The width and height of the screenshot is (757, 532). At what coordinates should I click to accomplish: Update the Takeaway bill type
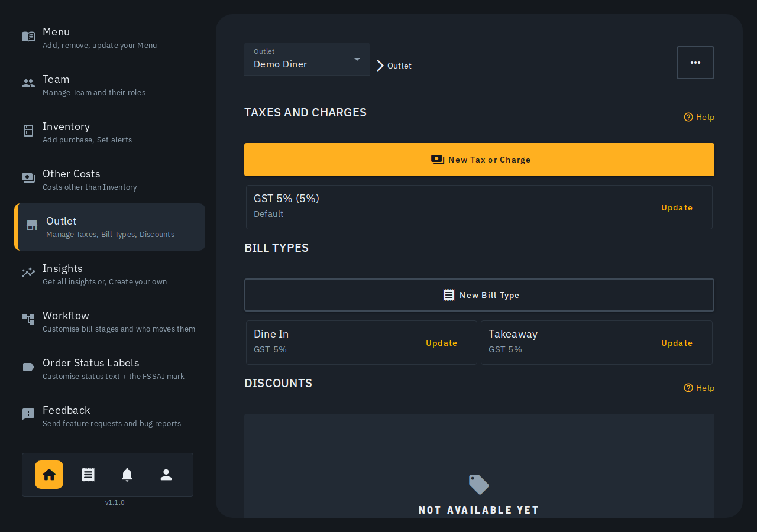[677, 343]
